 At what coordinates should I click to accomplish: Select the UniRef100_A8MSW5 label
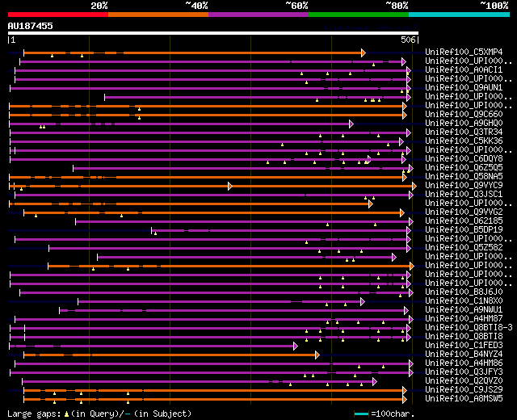click(464, 399)
